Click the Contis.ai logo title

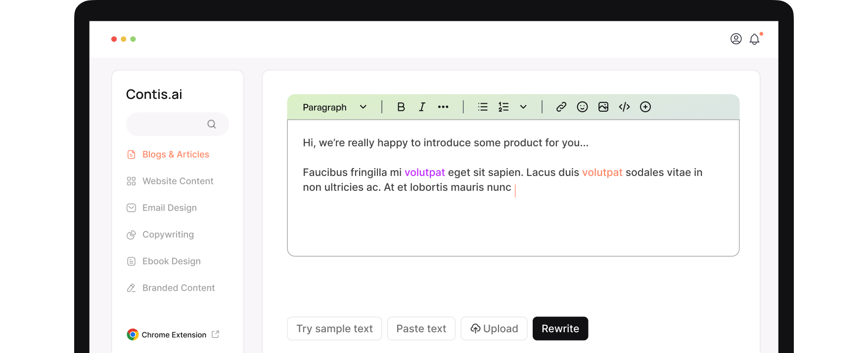click(x=154, y=94)
